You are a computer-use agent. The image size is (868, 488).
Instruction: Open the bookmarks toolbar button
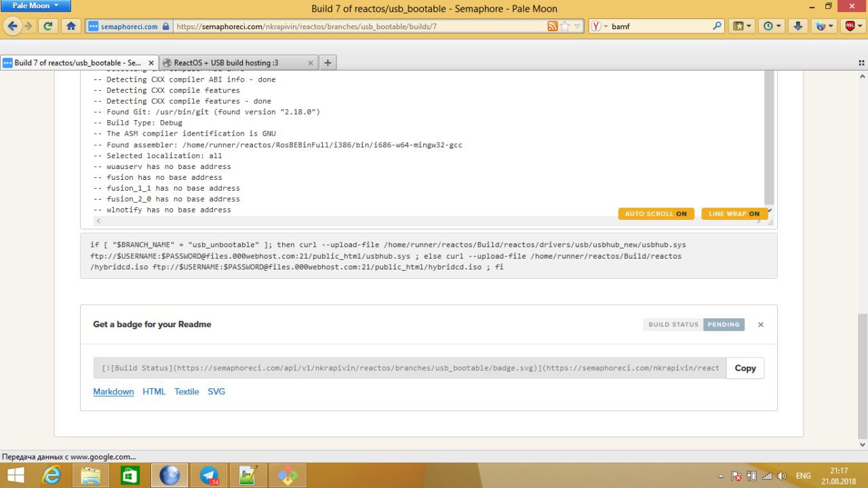click(738, 26)
